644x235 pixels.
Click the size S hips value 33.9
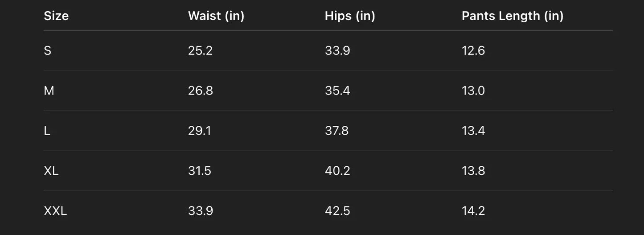click(337, 50)
